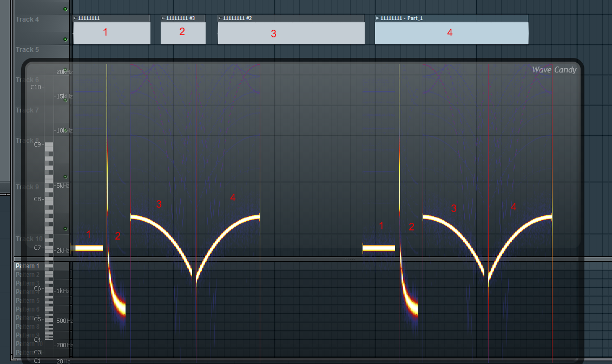The image size is (612, 364).
Task: Select the highlighted "11111111 - Part_1" clip body
Action: click(452, 33)
